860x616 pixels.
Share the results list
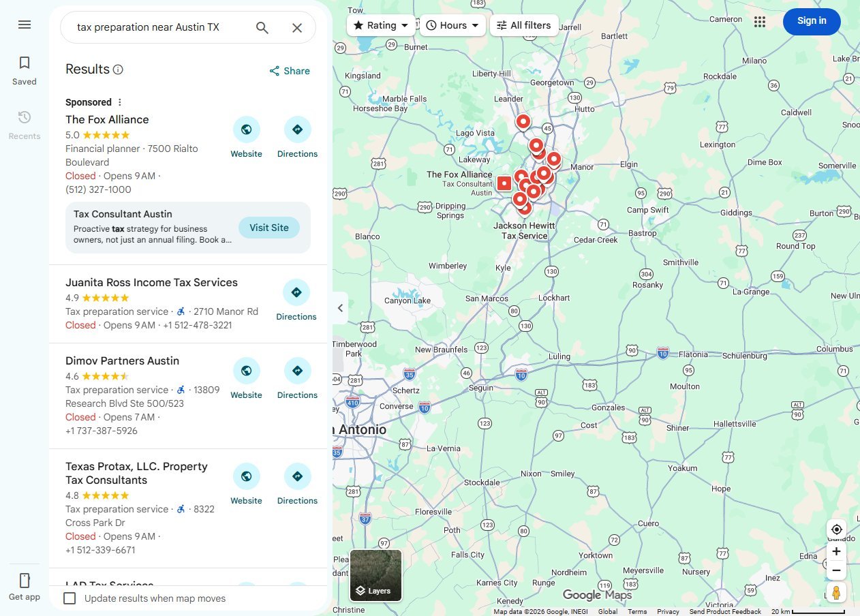pyautogui.click(x=290, y=71)
